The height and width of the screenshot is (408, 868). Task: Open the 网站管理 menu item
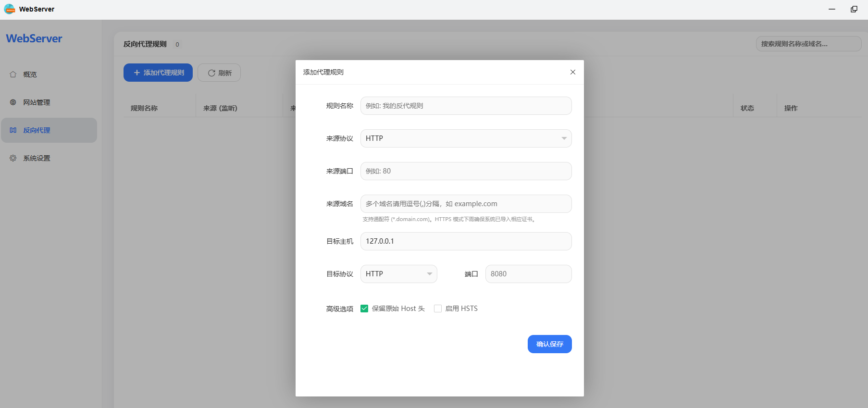click(x=37, y=102)
